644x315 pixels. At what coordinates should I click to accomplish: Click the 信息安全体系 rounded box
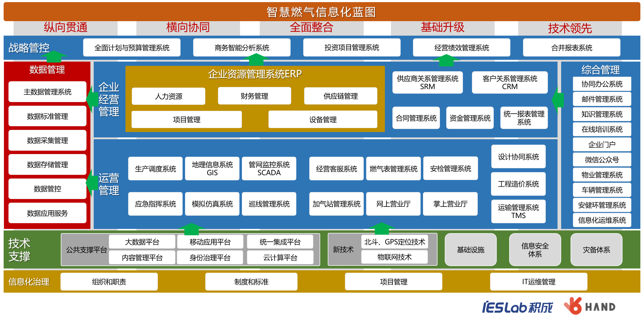[535, 250]
